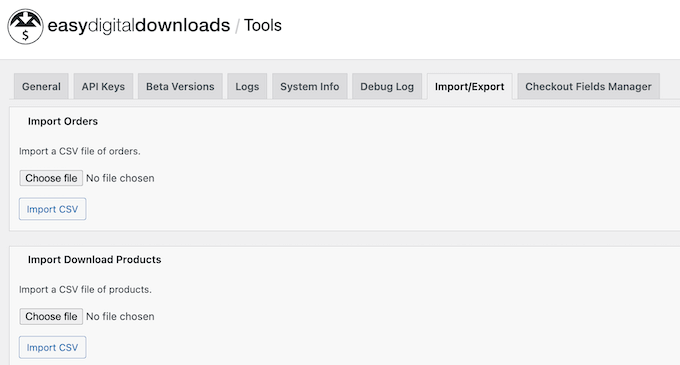Viewport: 680px width, 365px height.
Task: Click 'Import a CSV file of products.' text
Action: tap(85, 290)
